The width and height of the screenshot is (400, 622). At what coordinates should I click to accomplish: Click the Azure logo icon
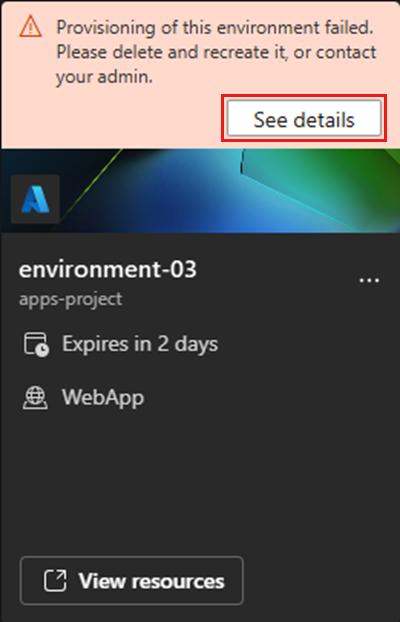coord(35,199)
